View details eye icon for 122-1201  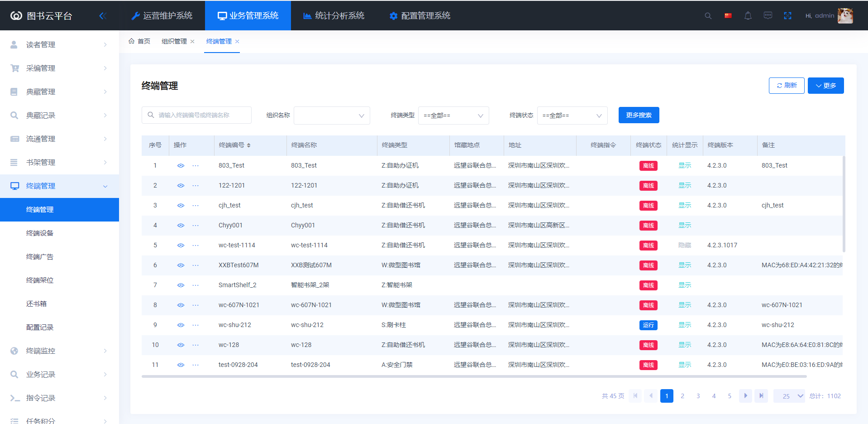pos(181,186)
